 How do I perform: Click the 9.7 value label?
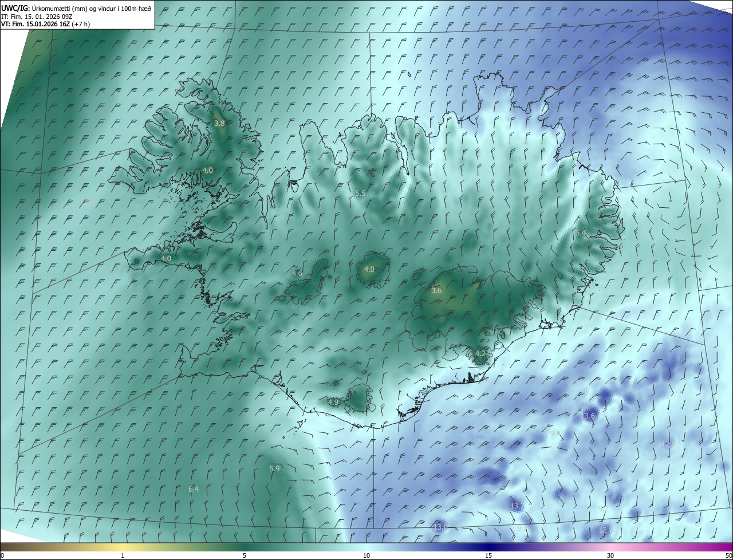coord(603,508)
